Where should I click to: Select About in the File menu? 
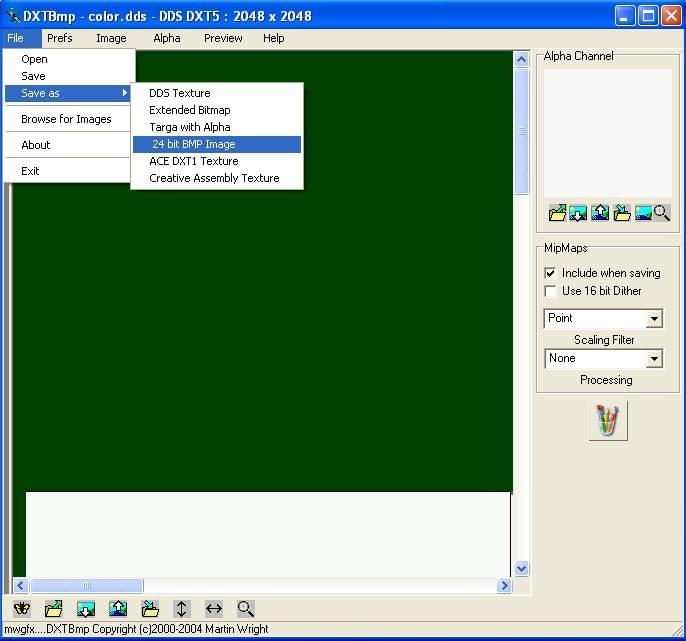tap(68, 145)
